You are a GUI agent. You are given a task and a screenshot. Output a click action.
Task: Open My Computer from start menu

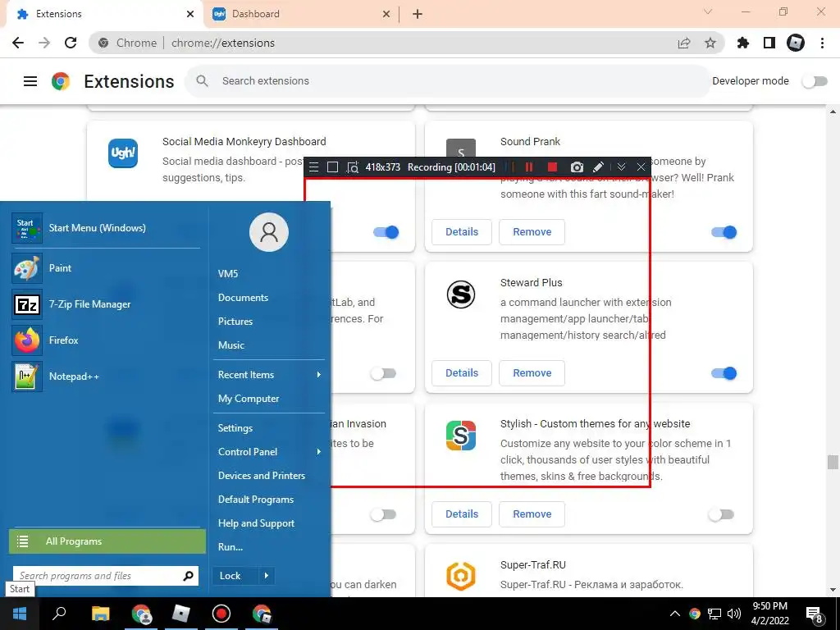click(x=249, y=399)
